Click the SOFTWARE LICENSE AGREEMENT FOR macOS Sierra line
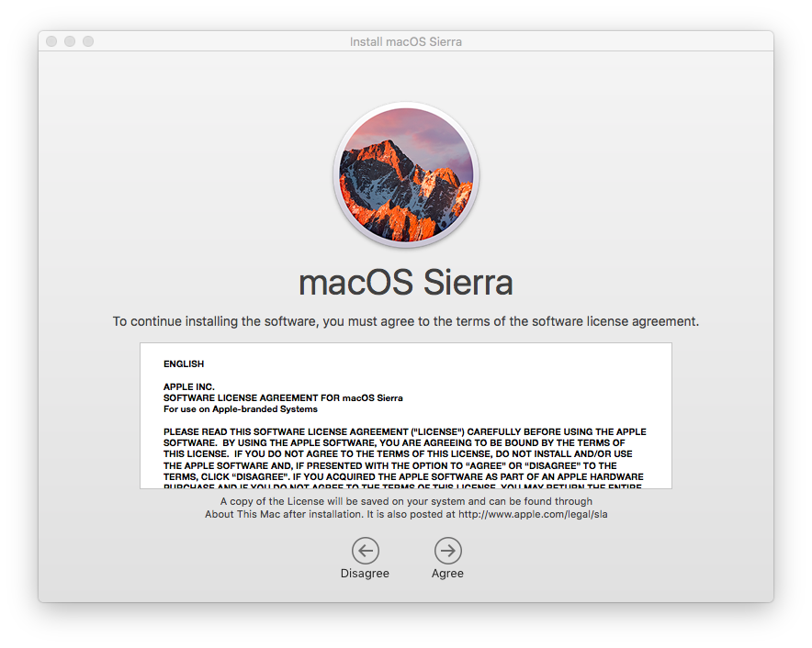The image size is (812, 648). [283, 398]
